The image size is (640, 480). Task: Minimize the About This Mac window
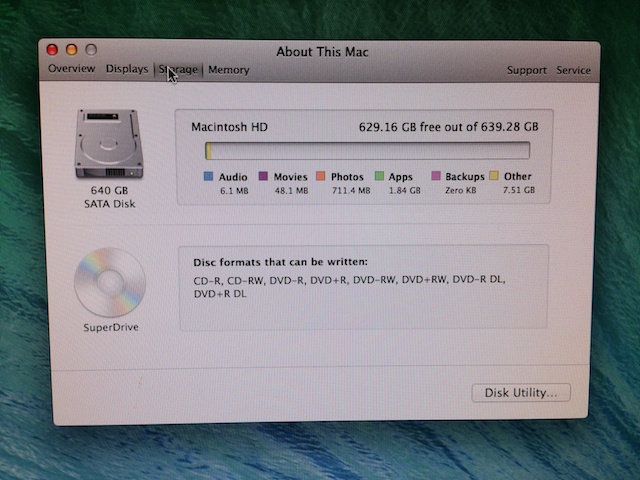71,49
